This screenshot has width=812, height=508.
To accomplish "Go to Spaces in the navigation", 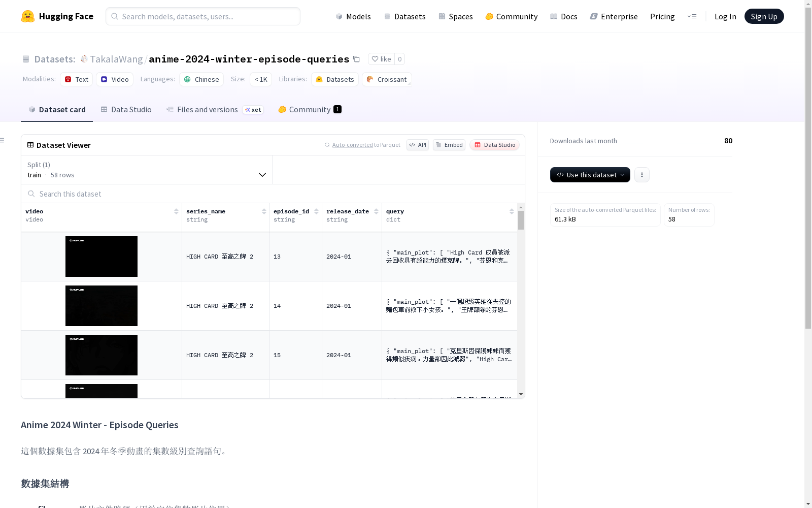I will [456, 16].
